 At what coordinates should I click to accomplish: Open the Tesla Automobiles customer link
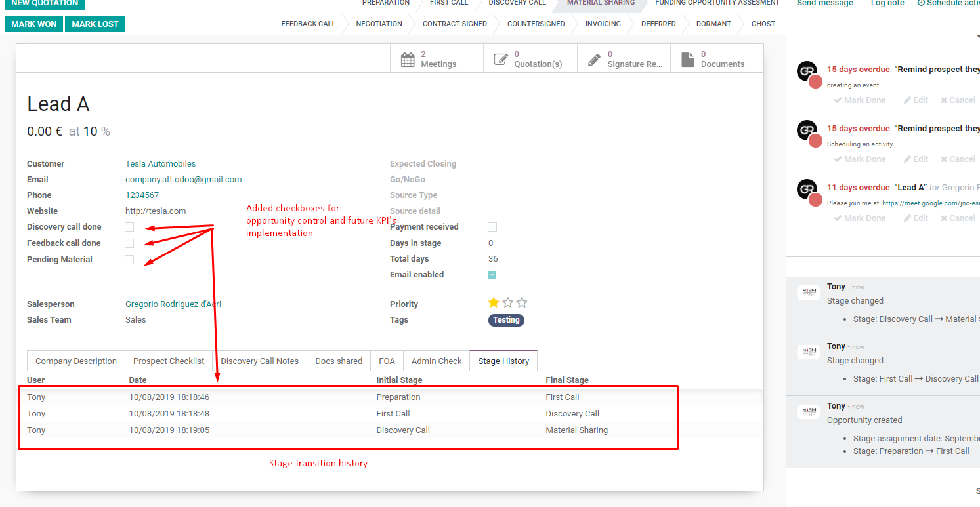(x=160, y=164)
